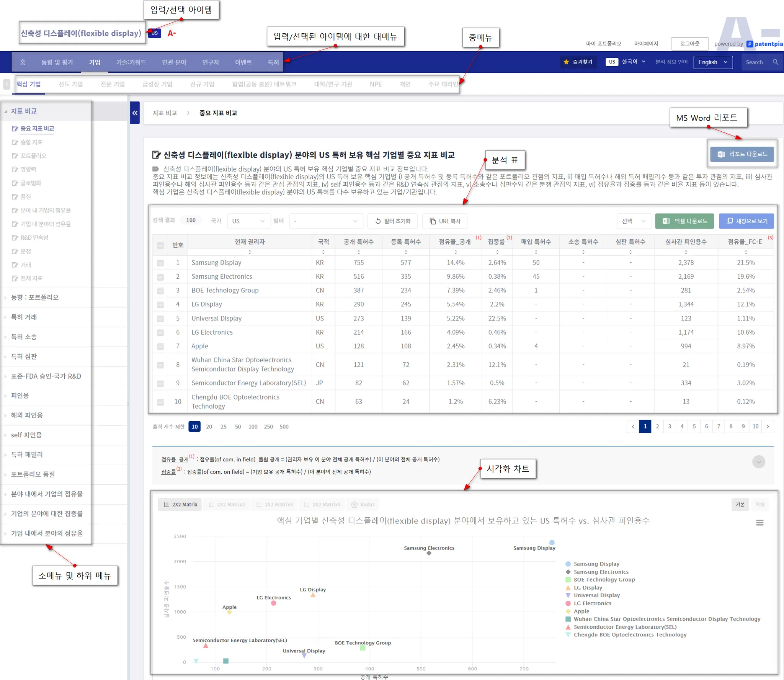Expand the 특허 거래 sidebar section
The height and width of the screenshot is (680, 784).
click(24, 317)
